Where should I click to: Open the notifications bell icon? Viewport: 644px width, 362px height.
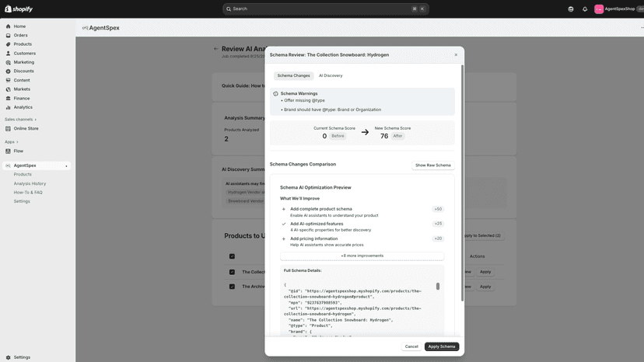click(585, 9)
